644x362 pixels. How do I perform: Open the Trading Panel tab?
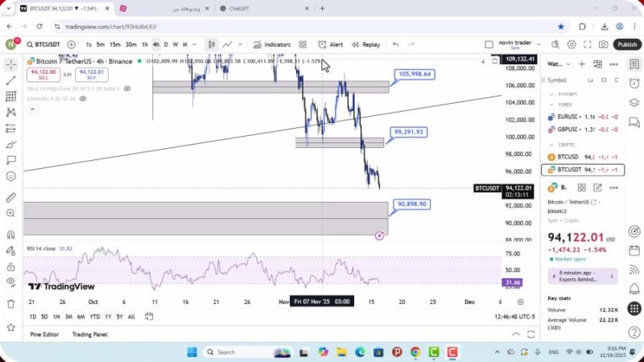89,335
